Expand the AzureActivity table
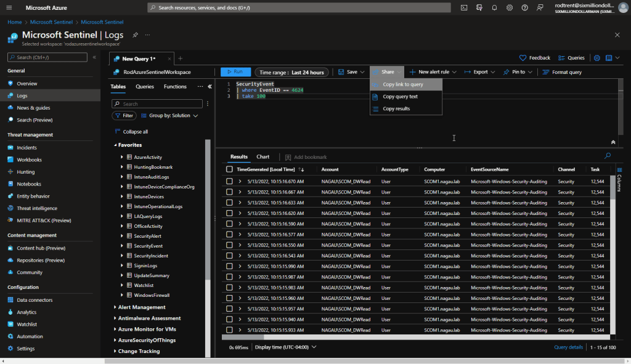The height and width of the screenshot is (364, 631). pos(122,157)
